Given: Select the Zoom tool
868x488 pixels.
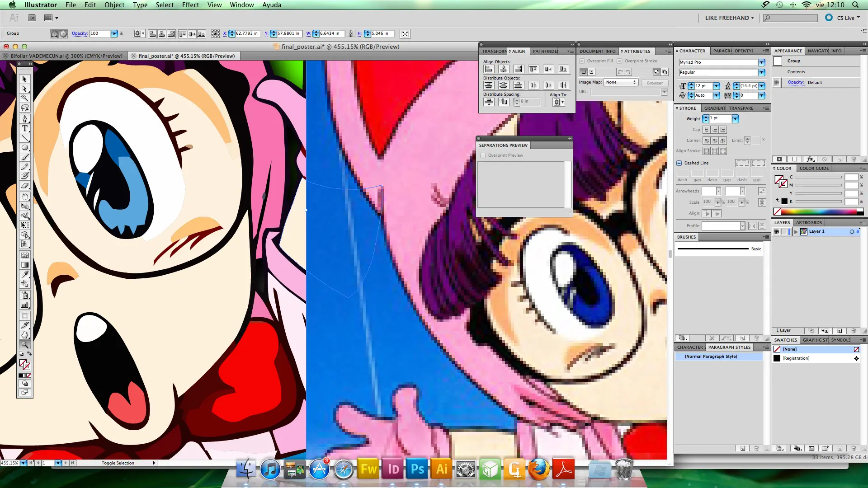Looking at the screenshot, I should 25,345.
